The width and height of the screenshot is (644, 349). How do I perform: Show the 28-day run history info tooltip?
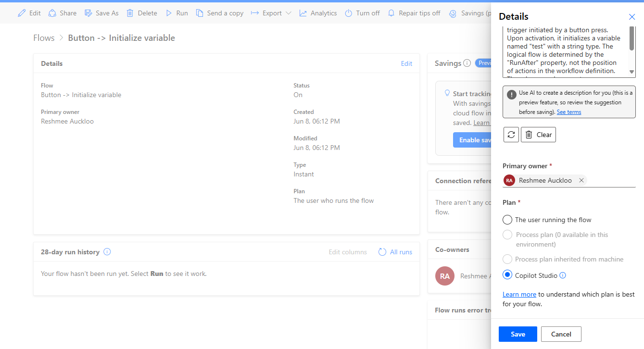(107, 251)
